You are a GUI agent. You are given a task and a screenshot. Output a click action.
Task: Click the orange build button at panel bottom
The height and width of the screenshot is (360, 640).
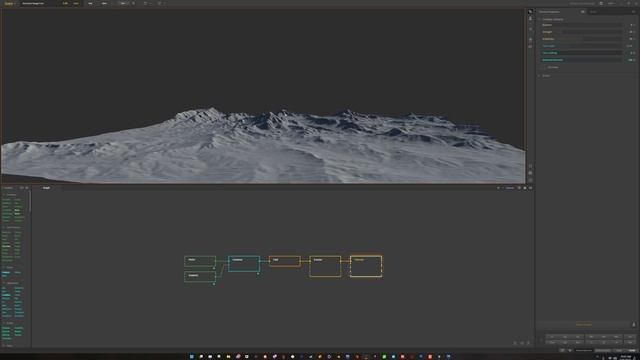(x=584, y=325)
